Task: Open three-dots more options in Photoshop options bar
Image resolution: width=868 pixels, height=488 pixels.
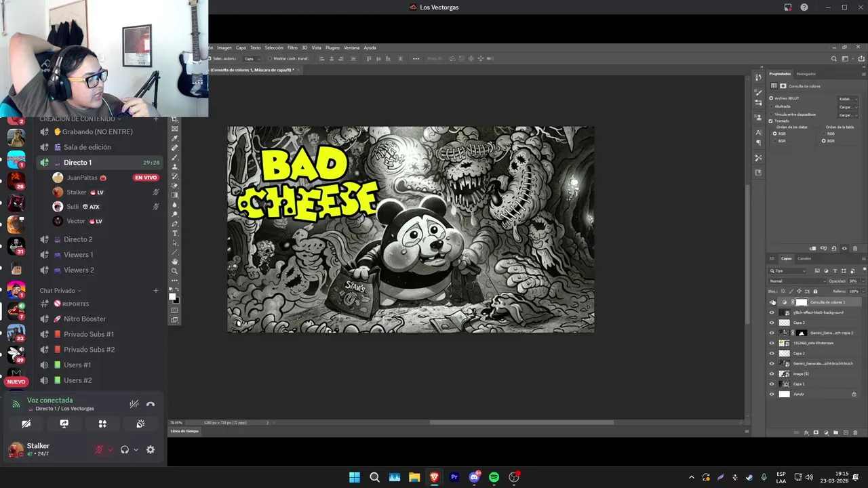Action: tap(416, 59)
